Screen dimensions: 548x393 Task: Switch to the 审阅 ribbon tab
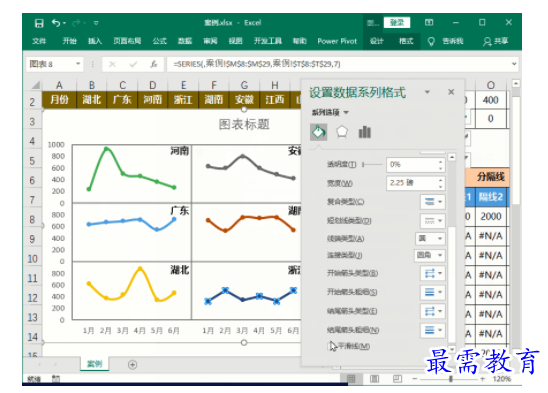(x=210, y=41)
